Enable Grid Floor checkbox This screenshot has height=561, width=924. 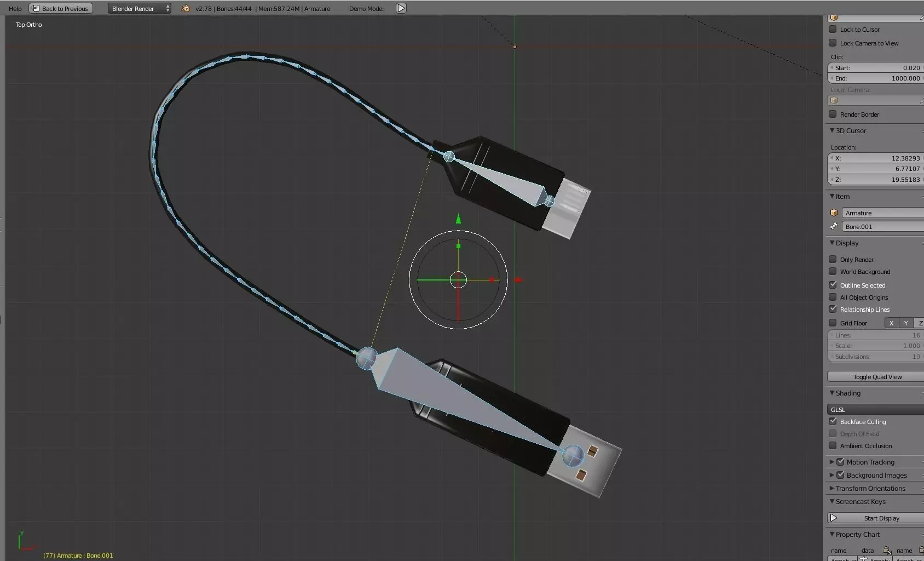click(x=833, y=323)
